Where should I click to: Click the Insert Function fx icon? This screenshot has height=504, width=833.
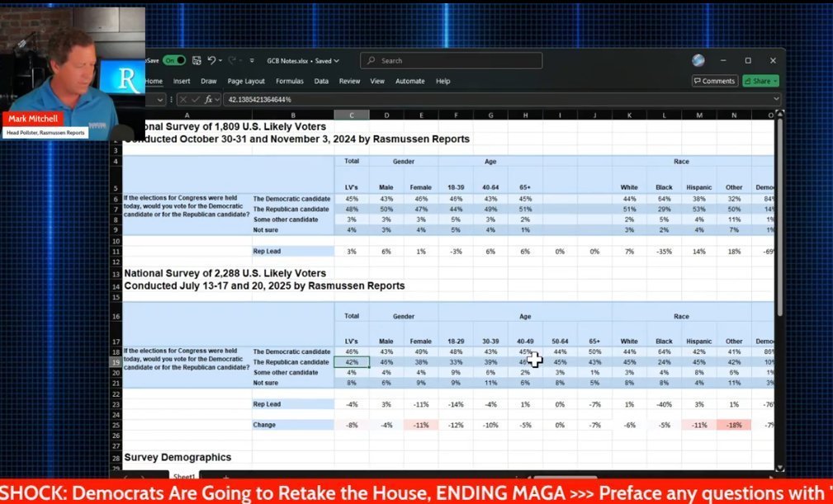(208, 100)
